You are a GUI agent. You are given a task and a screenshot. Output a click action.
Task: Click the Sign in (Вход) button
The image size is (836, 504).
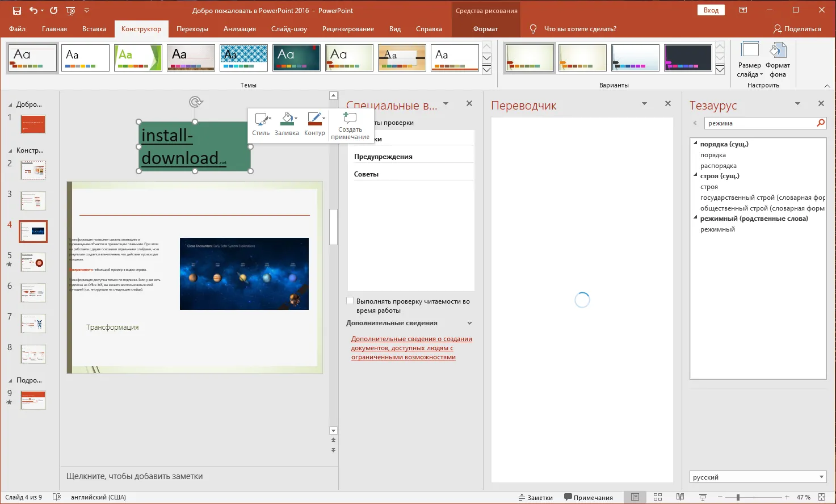point(711,10)
